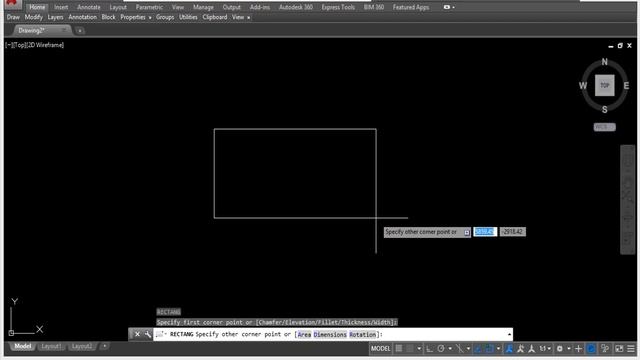Open polar tracking angle dropdown
This screenshot has height=360, width=640.
click(x=451, y=349)
